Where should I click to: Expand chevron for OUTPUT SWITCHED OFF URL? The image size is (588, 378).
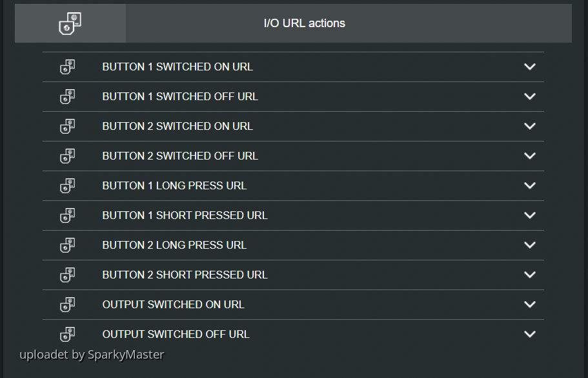[530, 334]
